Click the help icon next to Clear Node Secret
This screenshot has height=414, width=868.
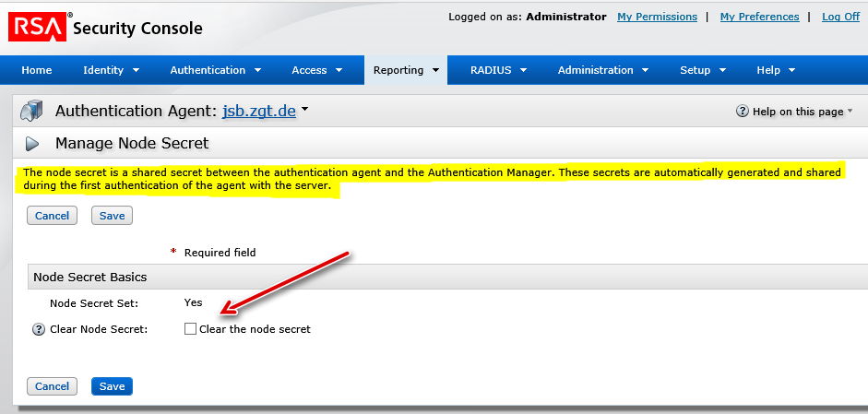pos(38,329)
